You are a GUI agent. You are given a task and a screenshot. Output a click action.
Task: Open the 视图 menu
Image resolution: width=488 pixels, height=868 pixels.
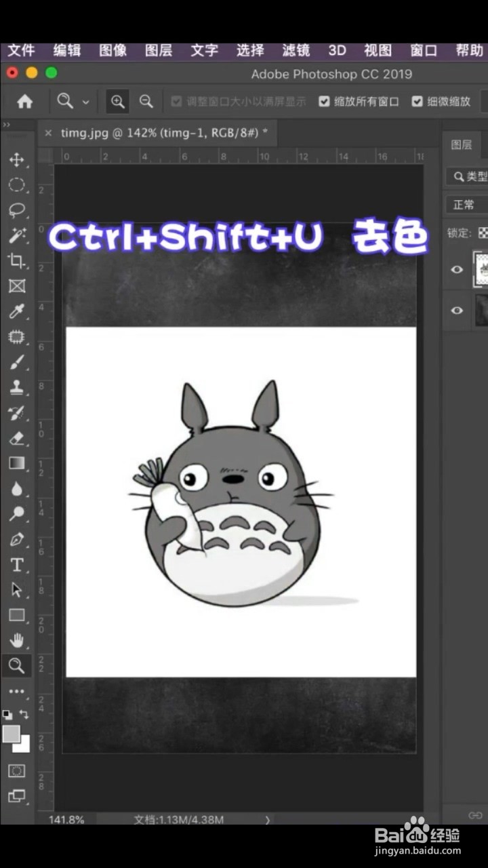[x=378, y=51]
